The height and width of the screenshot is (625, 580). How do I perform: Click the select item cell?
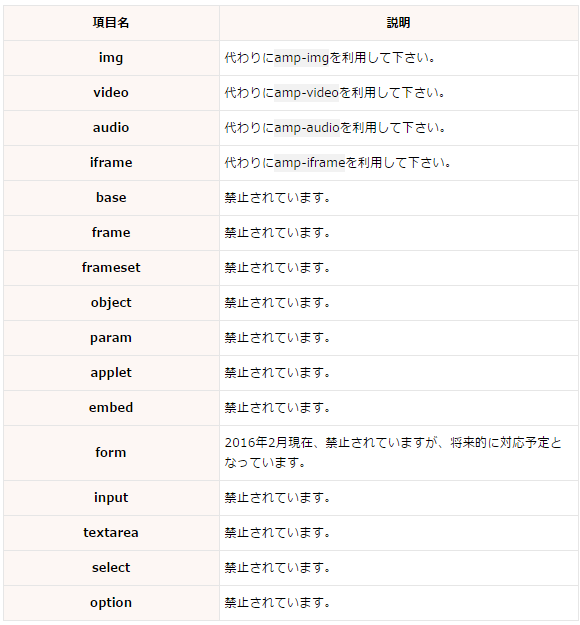point(111,568)
